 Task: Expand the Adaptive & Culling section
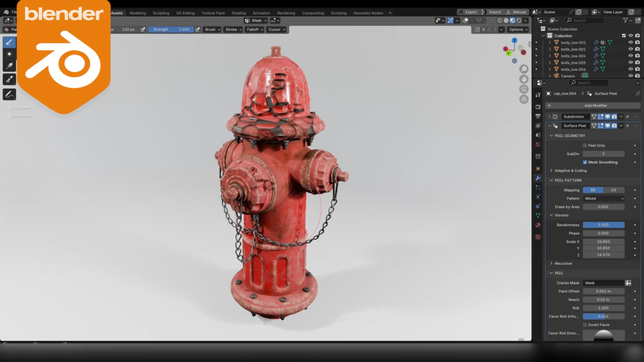(570, 171)
